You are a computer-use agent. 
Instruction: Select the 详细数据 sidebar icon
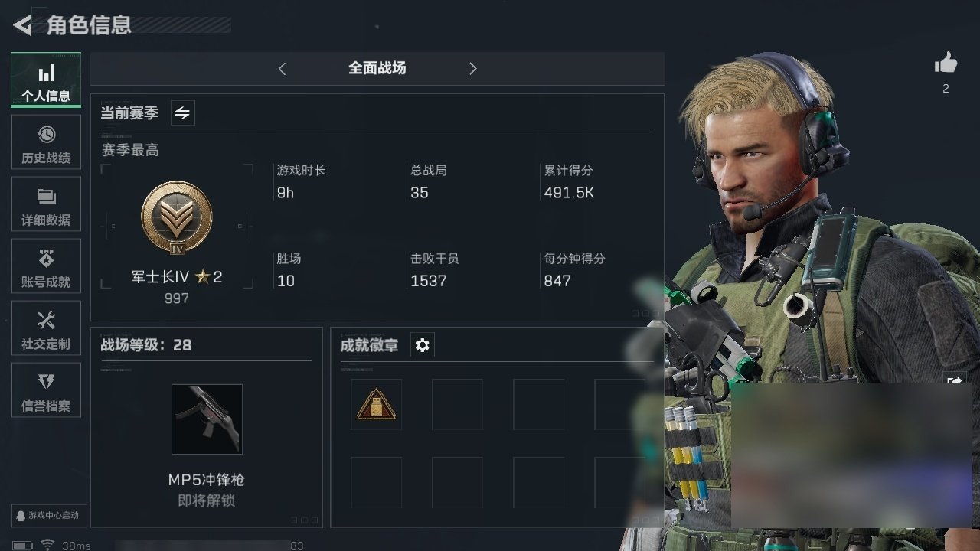[46, 204]
